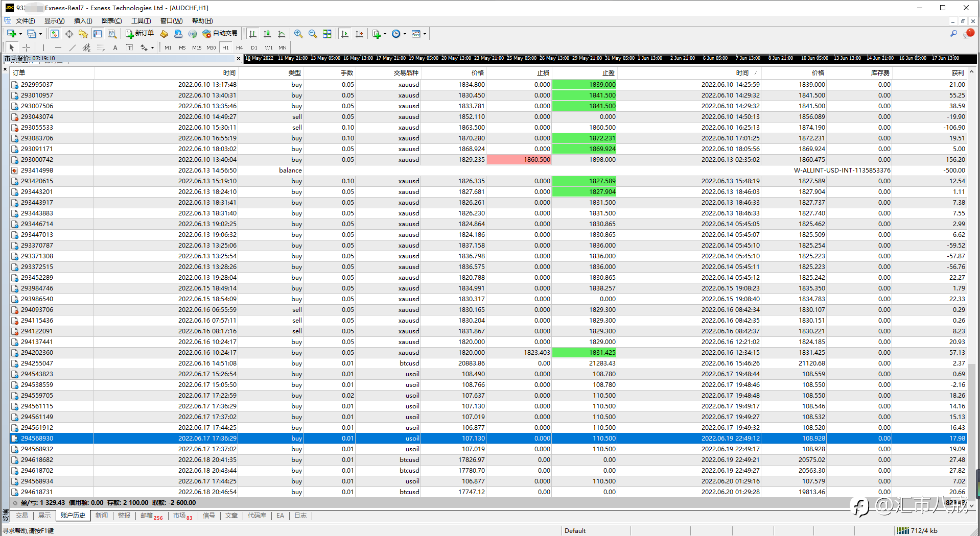The height and width of the screenshot is (536, 980).
Task: Click the 自动交易 auto trading button
Action: click(220, 34)
